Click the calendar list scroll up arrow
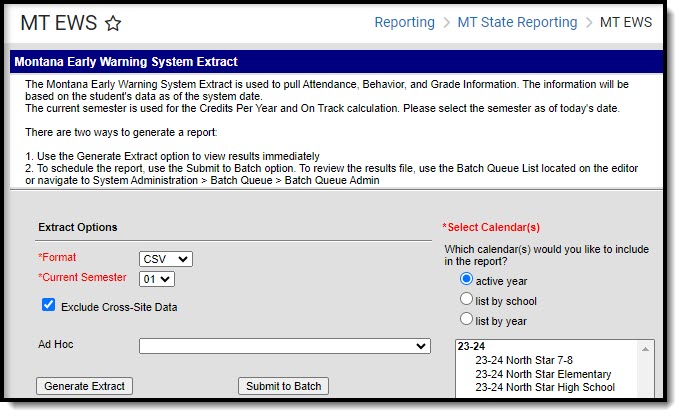 [645, 349]
